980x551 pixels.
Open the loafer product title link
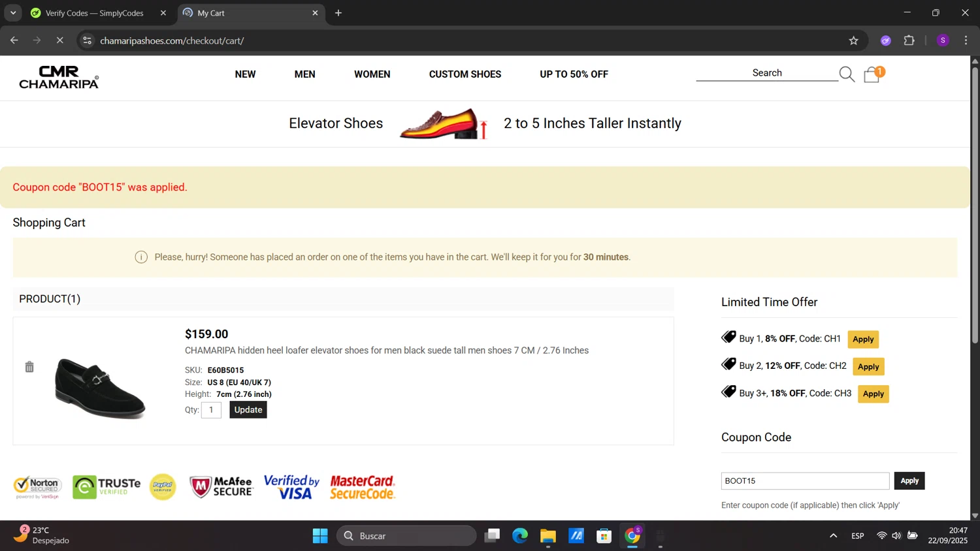[387, 351]
